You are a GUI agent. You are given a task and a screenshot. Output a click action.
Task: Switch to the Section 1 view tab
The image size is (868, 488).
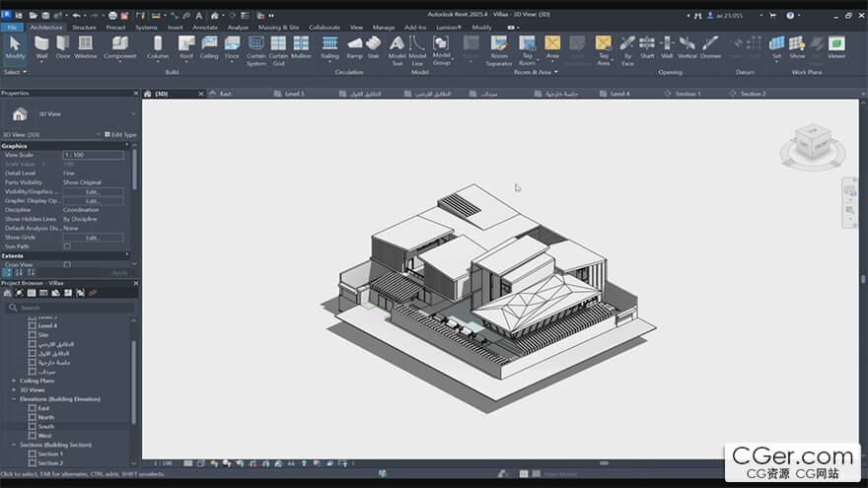click(x=687, y=94)
